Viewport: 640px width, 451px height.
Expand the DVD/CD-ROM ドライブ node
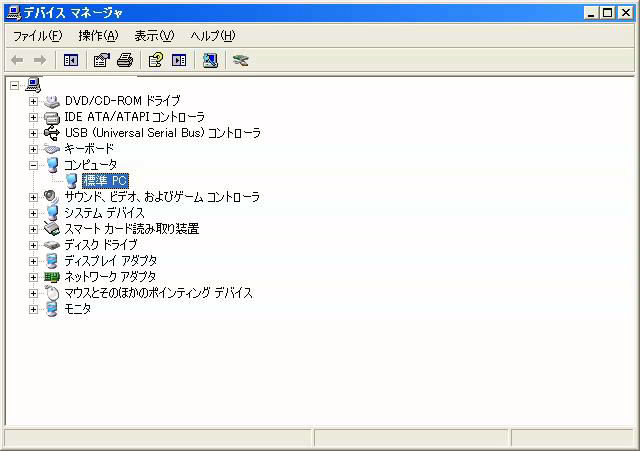tap(33, 101)
